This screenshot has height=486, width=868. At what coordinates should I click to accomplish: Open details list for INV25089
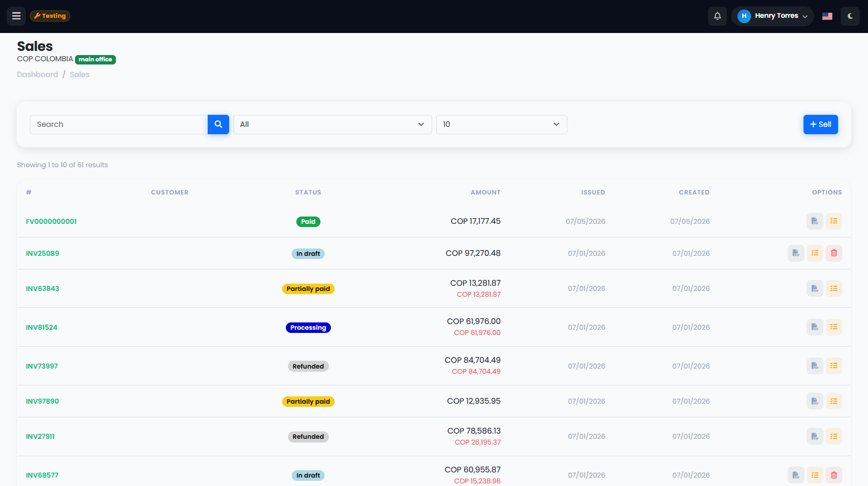(815, 253)
